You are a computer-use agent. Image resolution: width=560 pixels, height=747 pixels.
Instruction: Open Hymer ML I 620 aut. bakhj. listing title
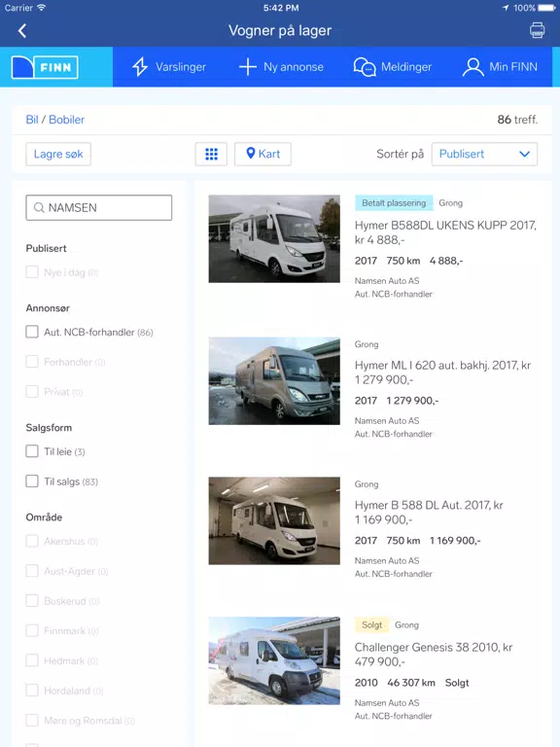(x=443, y=373)
